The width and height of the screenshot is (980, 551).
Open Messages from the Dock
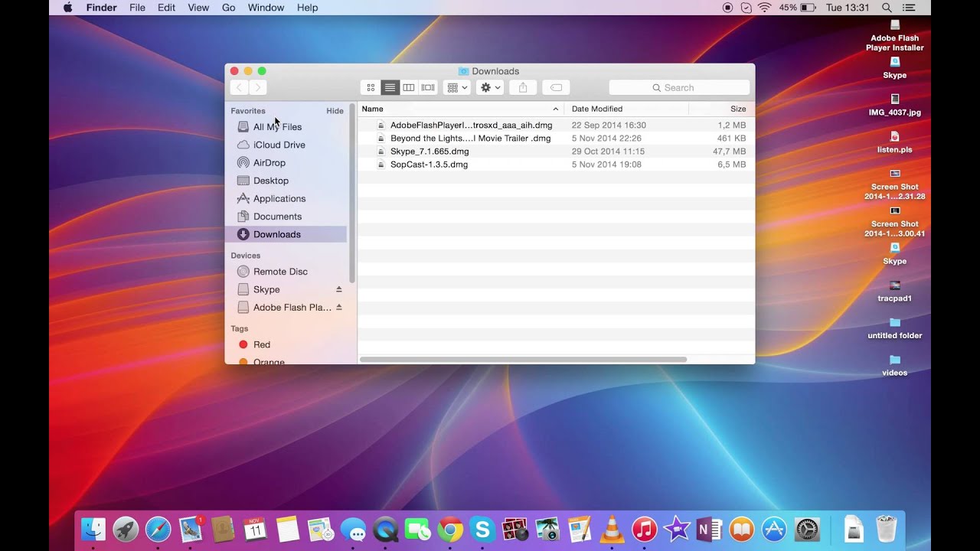[x=353, y=529]
